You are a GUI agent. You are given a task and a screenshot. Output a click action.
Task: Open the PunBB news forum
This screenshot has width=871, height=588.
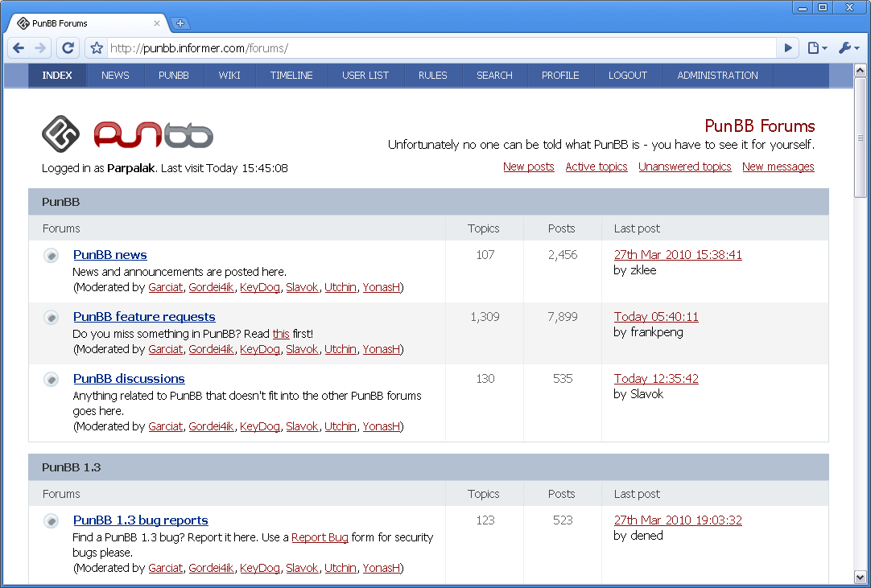coord(110,255)
